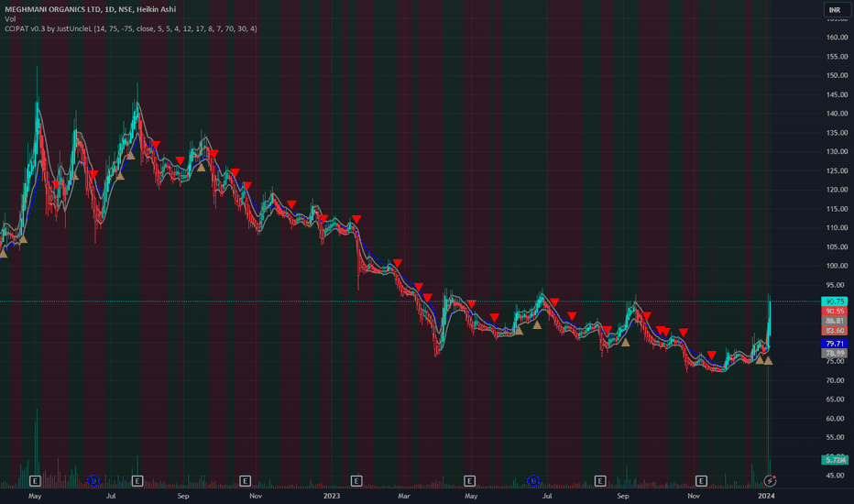The height and width of the screenshot is (504, 854).
Task: Click the INR currency button
Action: [835, 10]
